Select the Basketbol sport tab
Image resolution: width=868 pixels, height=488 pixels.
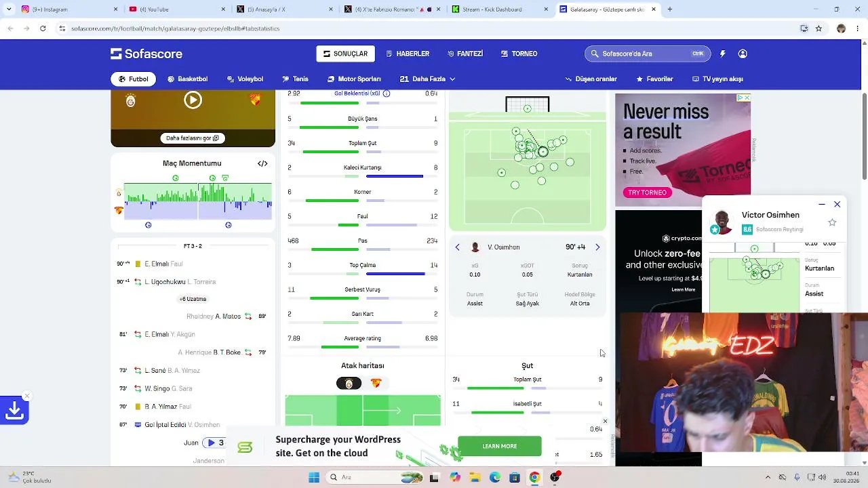point(188,79)
